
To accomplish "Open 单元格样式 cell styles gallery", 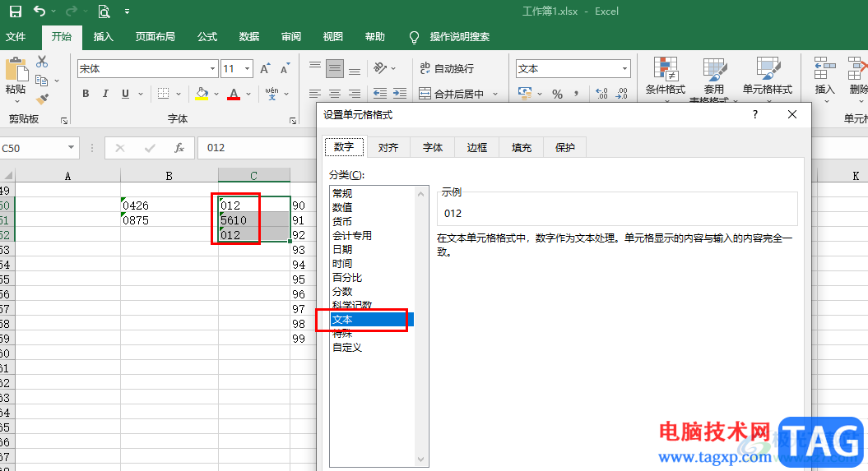I will (768, 77).
